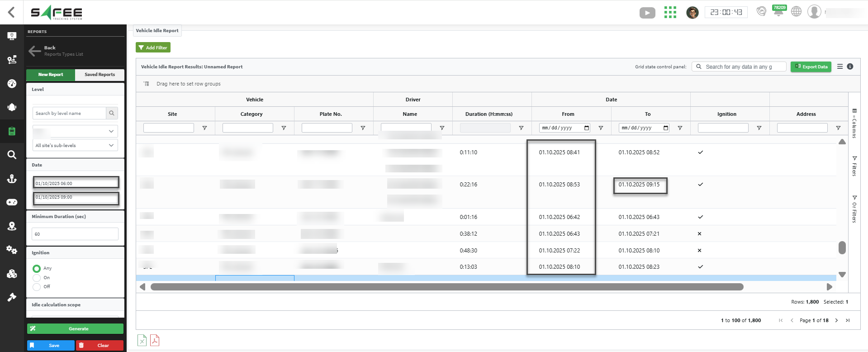Select the Off ignition radio button
The width and height of the screenshot is (868, 352).
point(37,287)
